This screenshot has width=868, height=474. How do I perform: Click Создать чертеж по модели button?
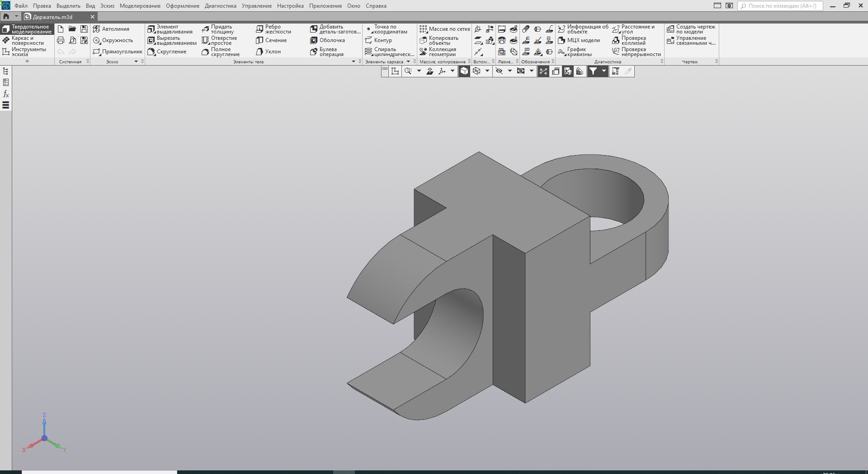pos(691,29)
